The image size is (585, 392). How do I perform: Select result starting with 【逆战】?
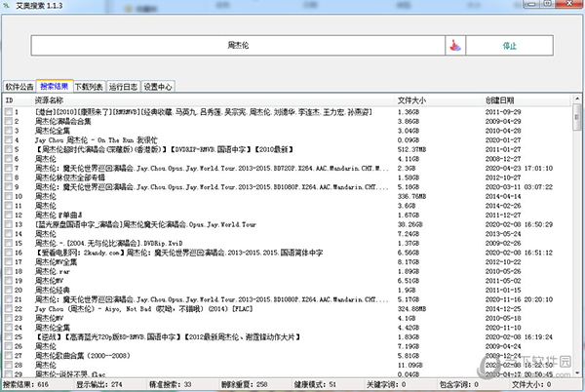click(x=168, y=337)
